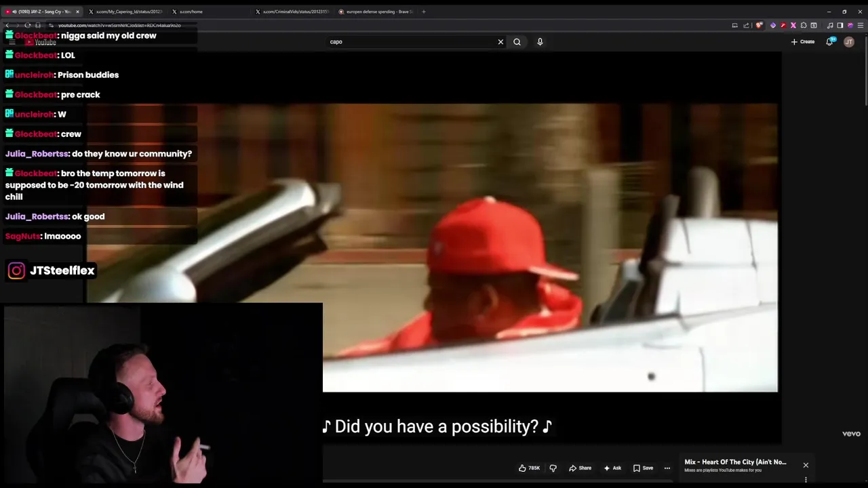Like the video with thumbs up
Screen dimensions: 868x488
pos(522,468)
